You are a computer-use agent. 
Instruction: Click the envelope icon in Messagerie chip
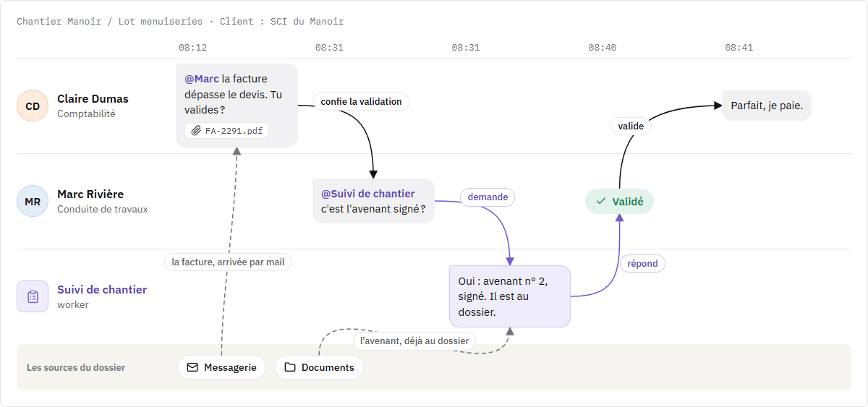[192, 367]
